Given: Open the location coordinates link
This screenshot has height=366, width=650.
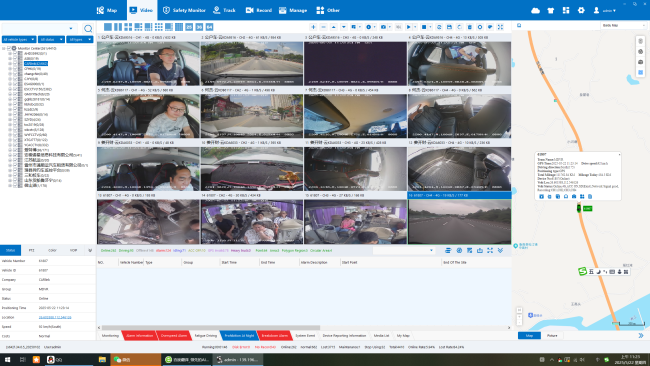Looking at the screenshot, I should pos(55,317).
